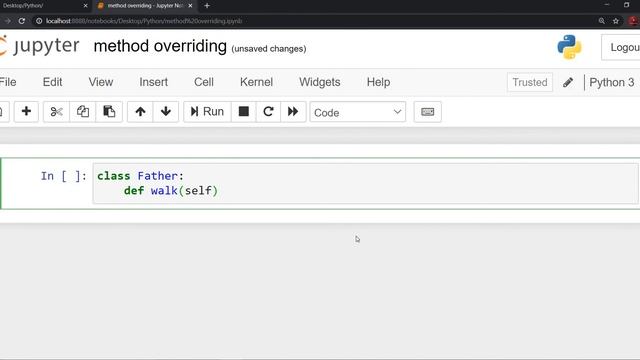Viewport: 640px width, 360px height.
Task: Open the Cell menu
Action: click(204, 82)
